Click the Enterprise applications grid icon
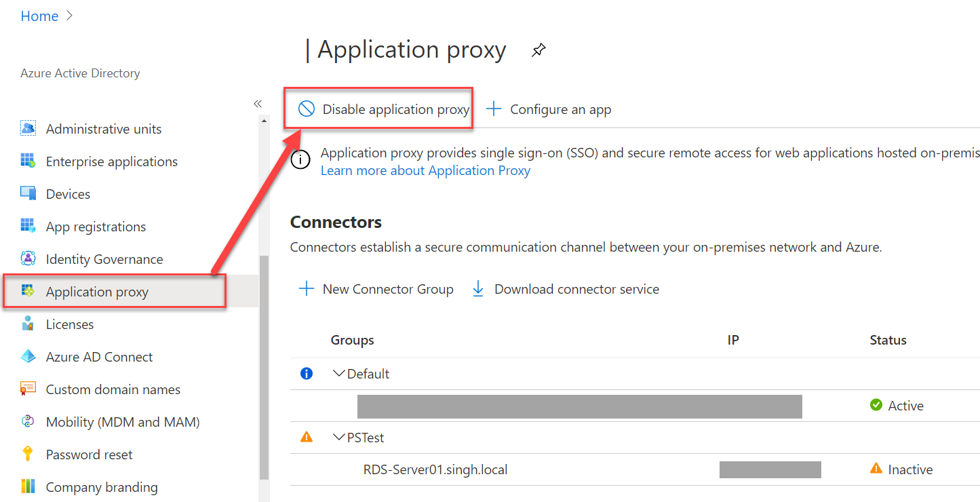This screenshot has width=980, height=502. point(28,161)
